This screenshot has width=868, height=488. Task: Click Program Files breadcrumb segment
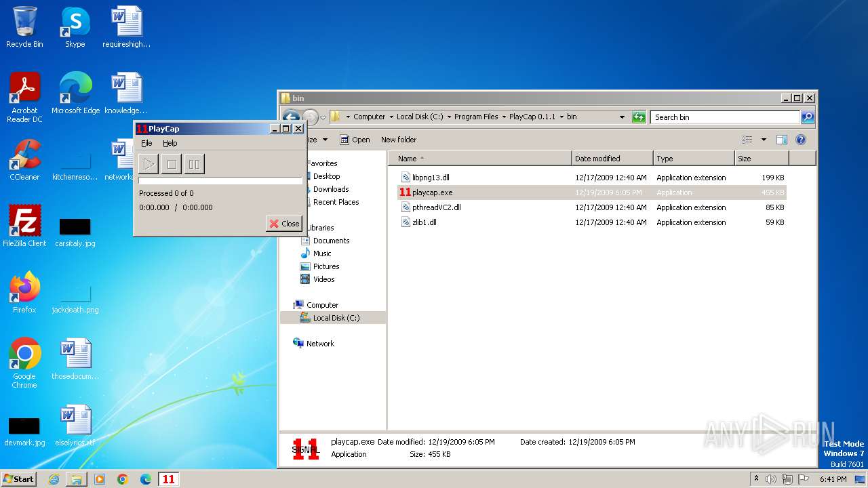(x=476, y=117)
